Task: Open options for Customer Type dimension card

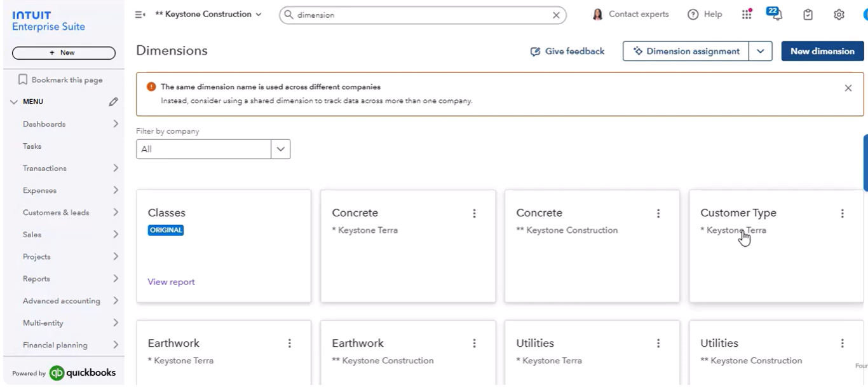Action: click(x=842, y=214)
